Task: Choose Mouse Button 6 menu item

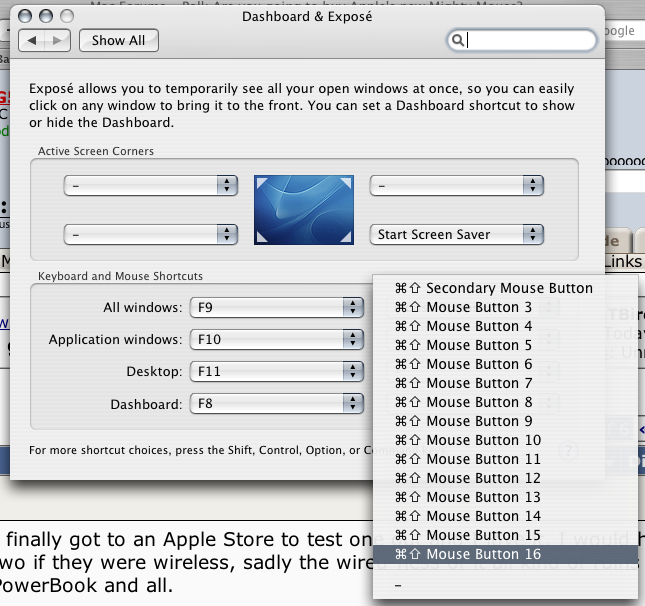Action: coord(506,364)
